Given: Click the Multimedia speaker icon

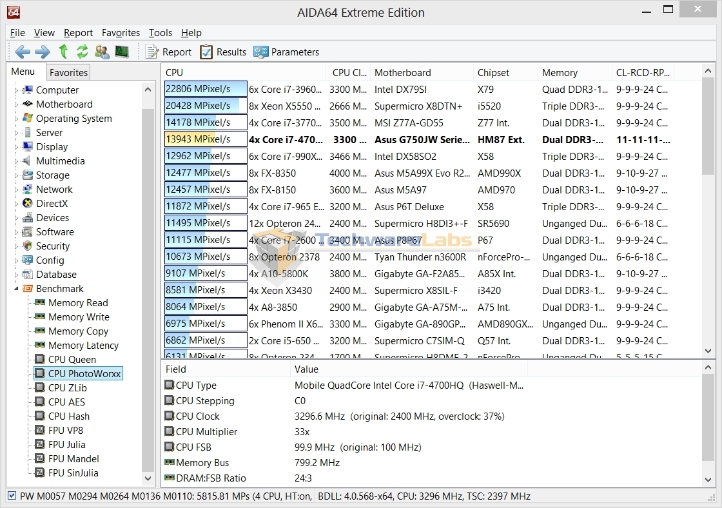Looking at the screenshot, I should tap(28, 161).
